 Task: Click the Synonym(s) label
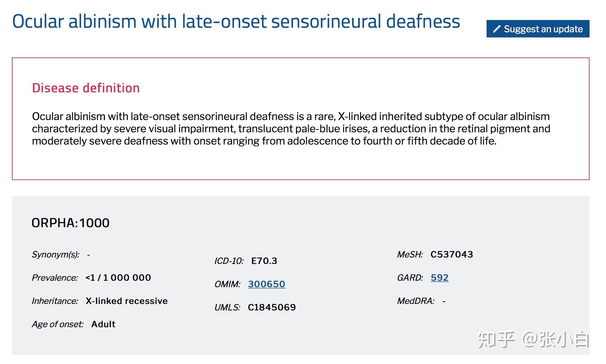coord(56,254)
